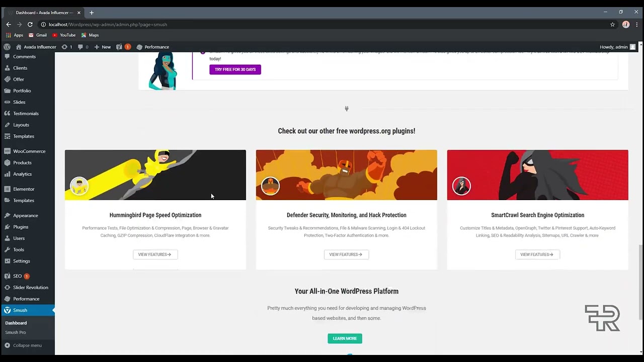The width and height of the screenshot is (644, 362).
Task: Open a new browser tab
Action: click(91, 13)
